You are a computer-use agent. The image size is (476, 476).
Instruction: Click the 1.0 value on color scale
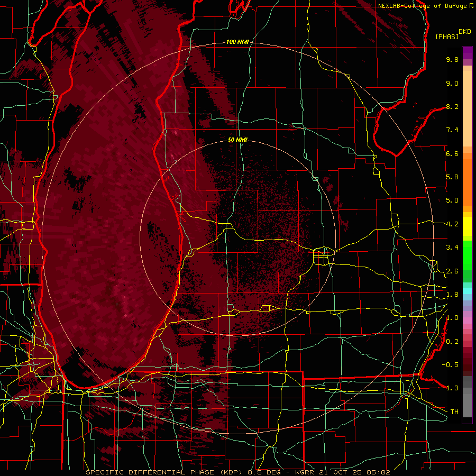point(452,318)
